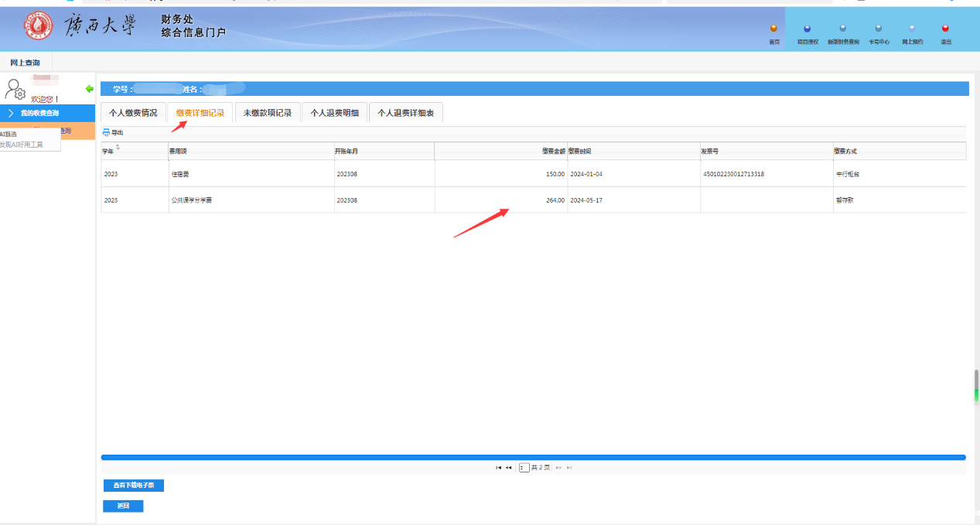The height and width of the screenshot is (525, 980).
Task: Click the red 退出 logout icon
Action: click(x=945, y=29)
